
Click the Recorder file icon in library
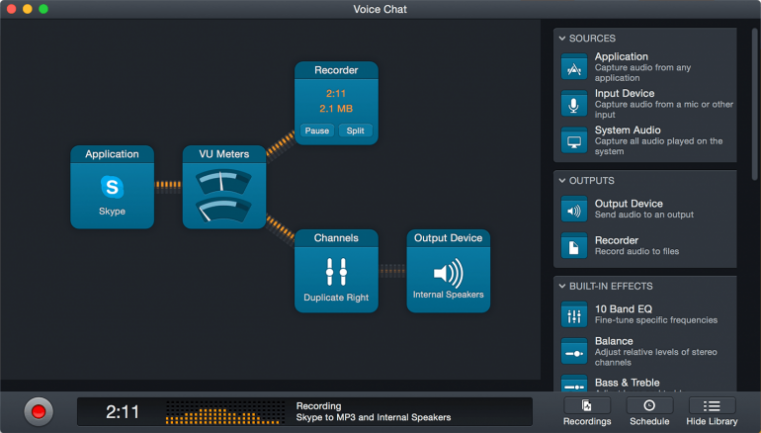(574, 246)
